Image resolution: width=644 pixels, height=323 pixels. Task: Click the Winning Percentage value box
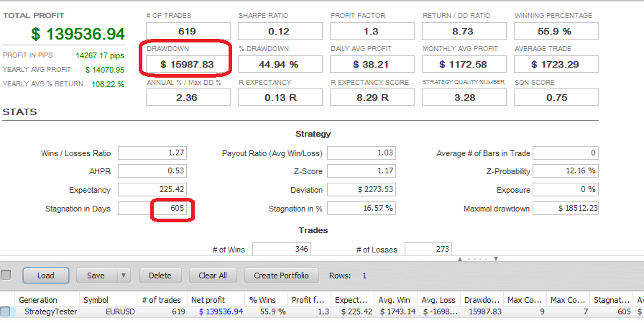pyautogui.click(x=556, y=31)
